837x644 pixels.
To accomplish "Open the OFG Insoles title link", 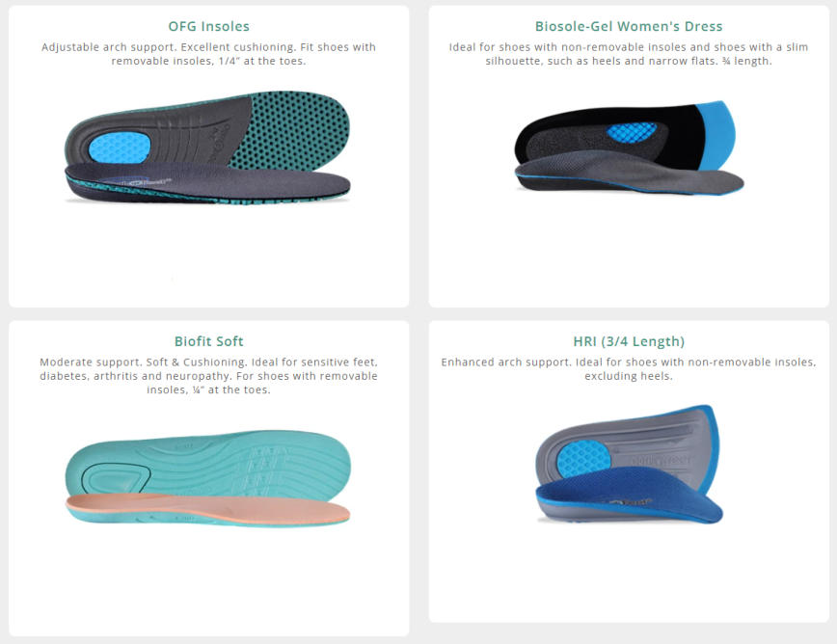I will (x=208, y=26).
